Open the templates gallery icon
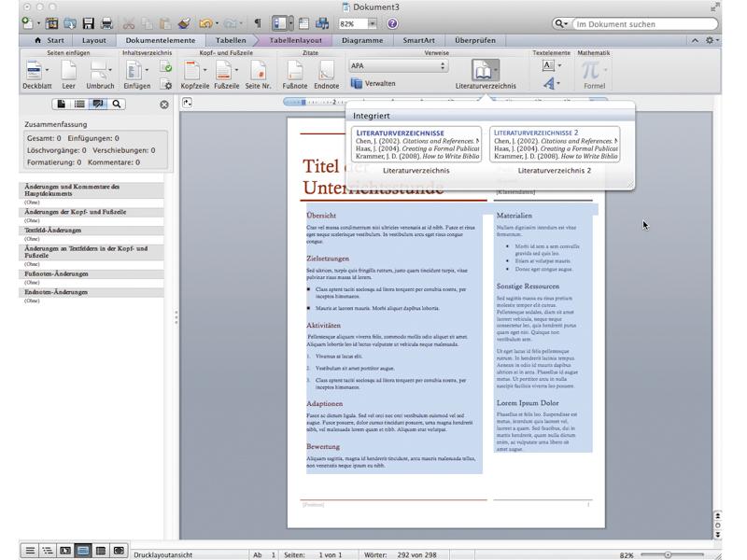The width and height of the screenshot is (747, 560). tap(51, 23)
